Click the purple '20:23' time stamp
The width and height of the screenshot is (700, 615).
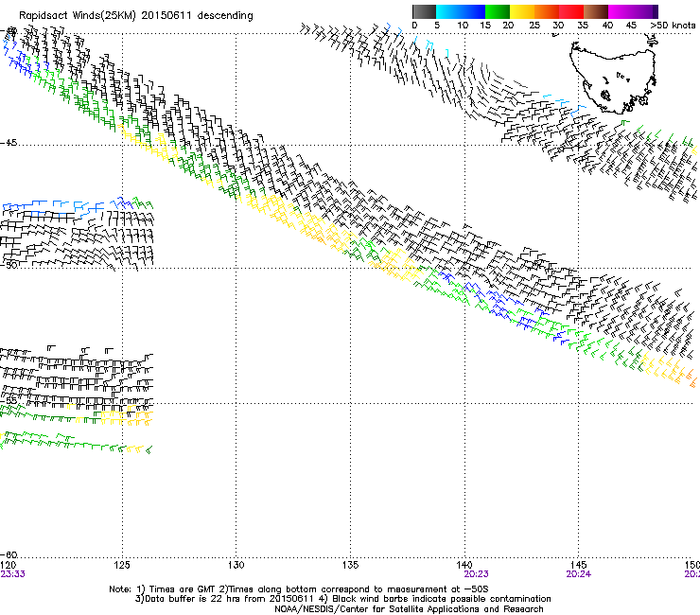477,574
